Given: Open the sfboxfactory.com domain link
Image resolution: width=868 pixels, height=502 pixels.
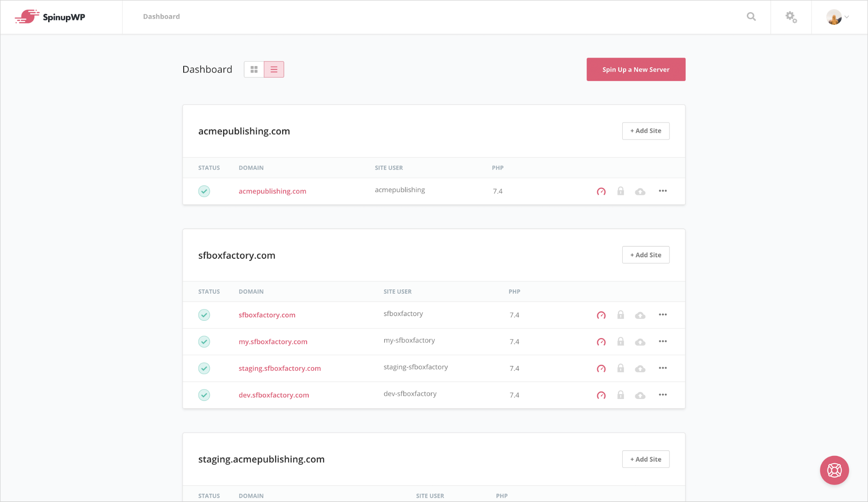Looking at the screenshot, I should point(267,315).
